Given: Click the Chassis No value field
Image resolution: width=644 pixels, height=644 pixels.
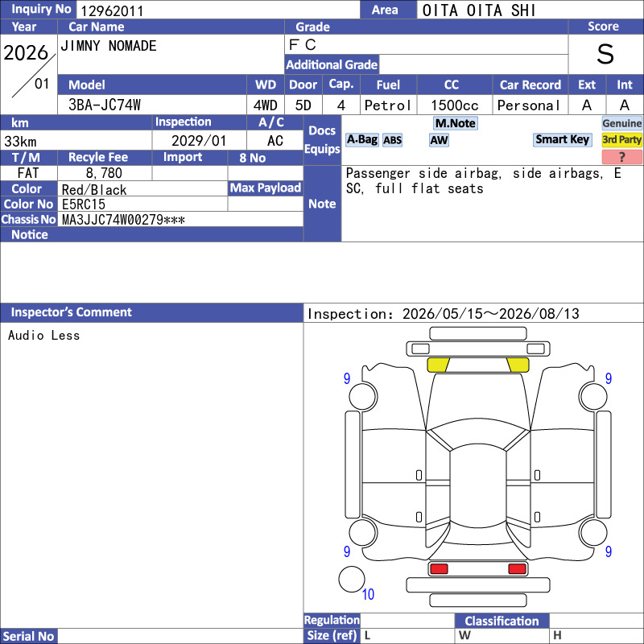Looking at the screenshot, I should 180,219.
